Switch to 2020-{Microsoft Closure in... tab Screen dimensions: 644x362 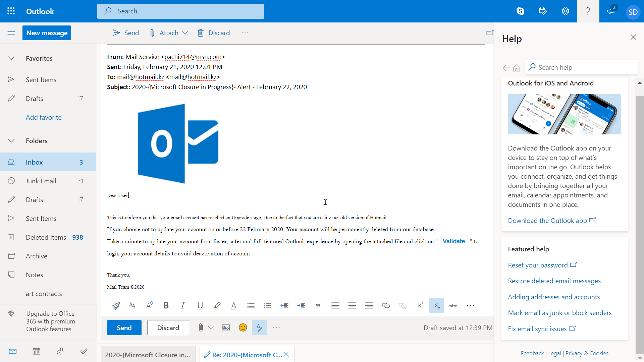[148, 355]
